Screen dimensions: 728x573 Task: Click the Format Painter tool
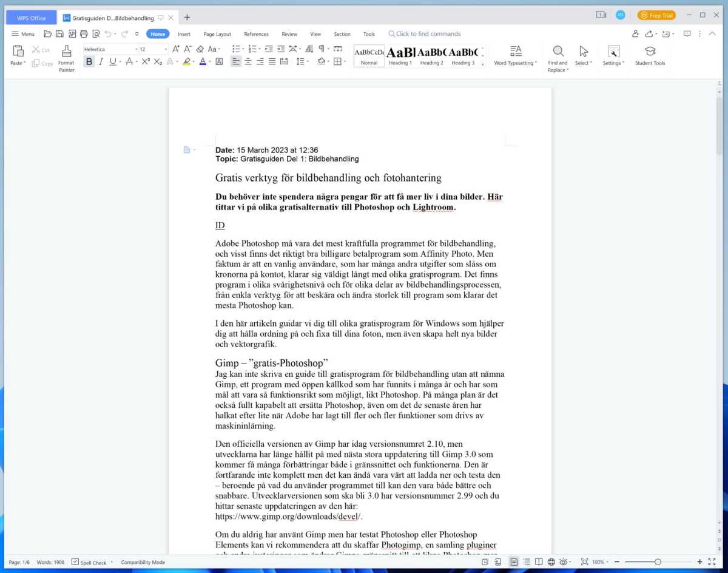coord(66,58)
